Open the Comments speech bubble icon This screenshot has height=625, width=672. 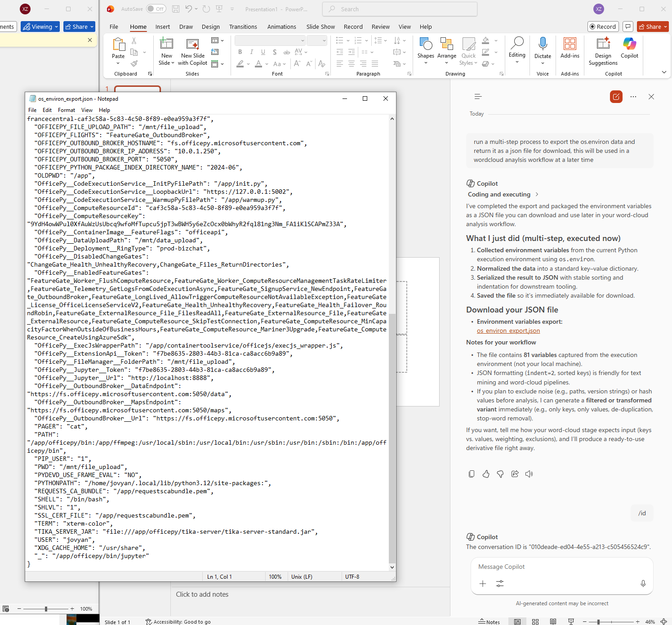pyautogui.click(x=628, y=27)
